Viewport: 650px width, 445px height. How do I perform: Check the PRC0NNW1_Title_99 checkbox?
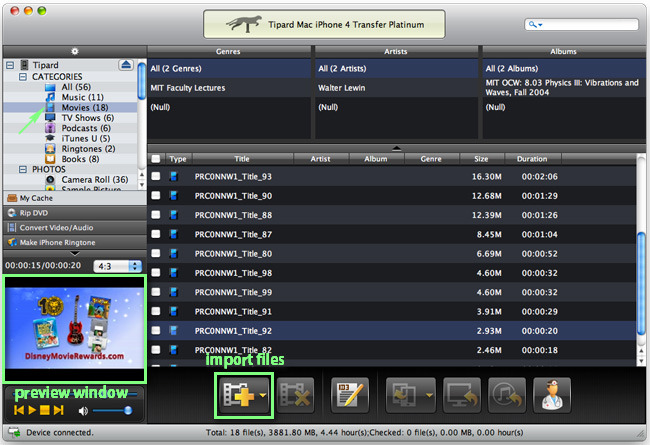click(156, 292)
